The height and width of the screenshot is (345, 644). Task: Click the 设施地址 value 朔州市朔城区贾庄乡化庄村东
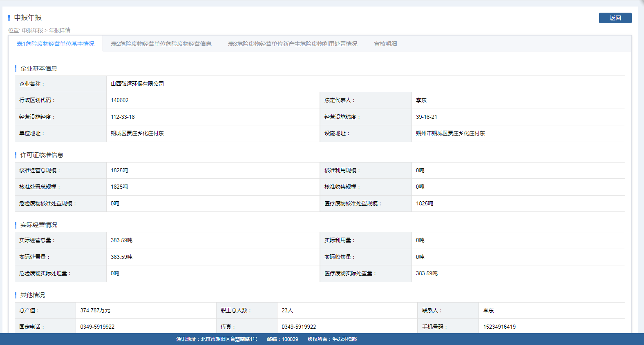pyautogui.click(x=450, y=133)
